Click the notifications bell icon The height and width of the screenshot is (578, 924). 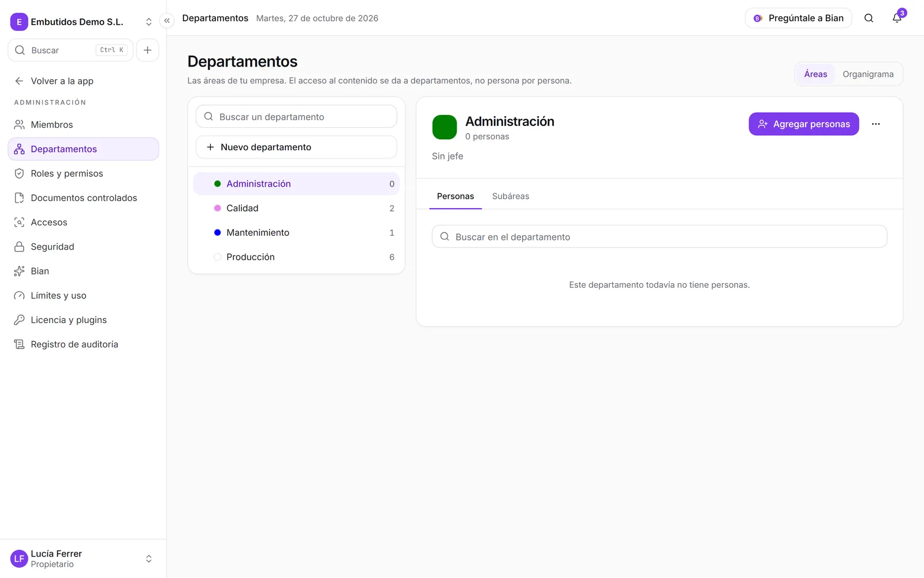[x=897, y=18]
